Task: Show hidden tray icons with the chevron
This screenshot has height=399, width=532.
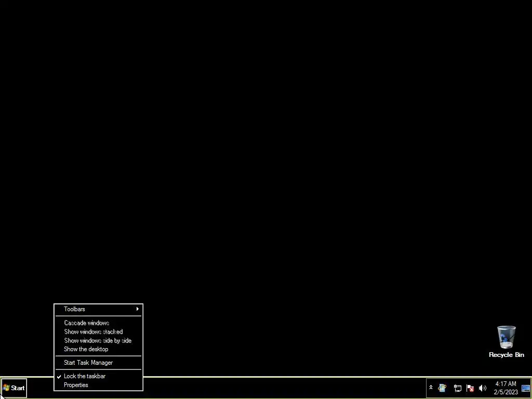Action: point(431,388)
